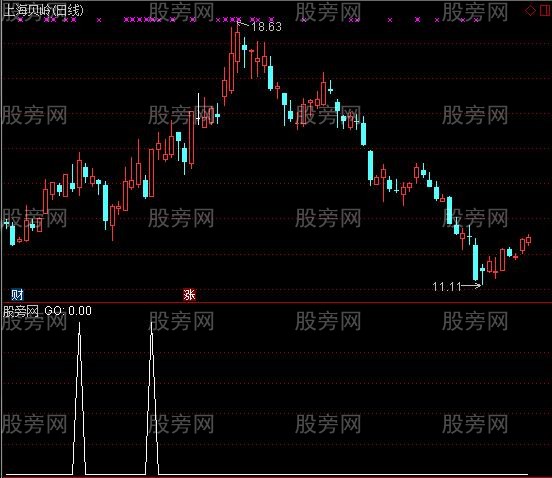Click the red rectangle panel icon at top-right
Screen dimensions: 552x478
tap(546, 11)
